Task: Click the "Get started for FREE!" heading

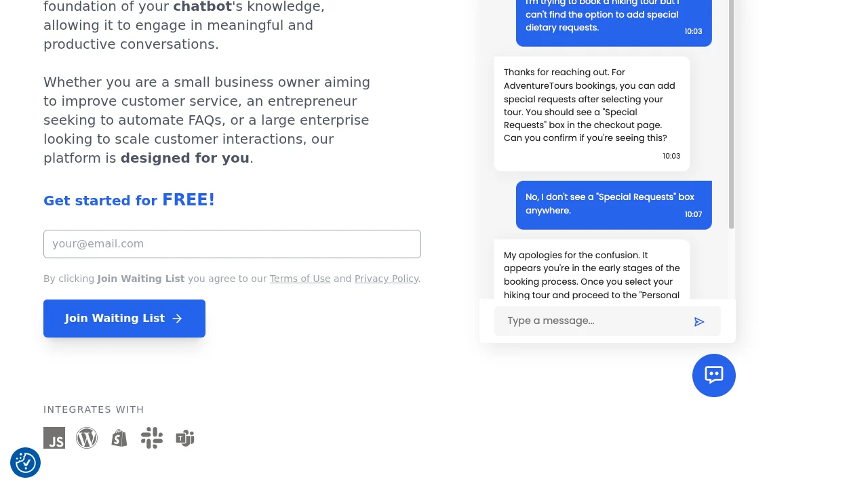Action: click(x=129, y=200)
